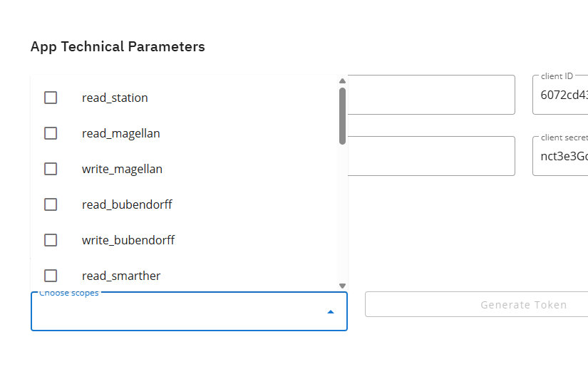Mark the write_bubendorff checkbox
588x369 pixels.
coord(51,240)
